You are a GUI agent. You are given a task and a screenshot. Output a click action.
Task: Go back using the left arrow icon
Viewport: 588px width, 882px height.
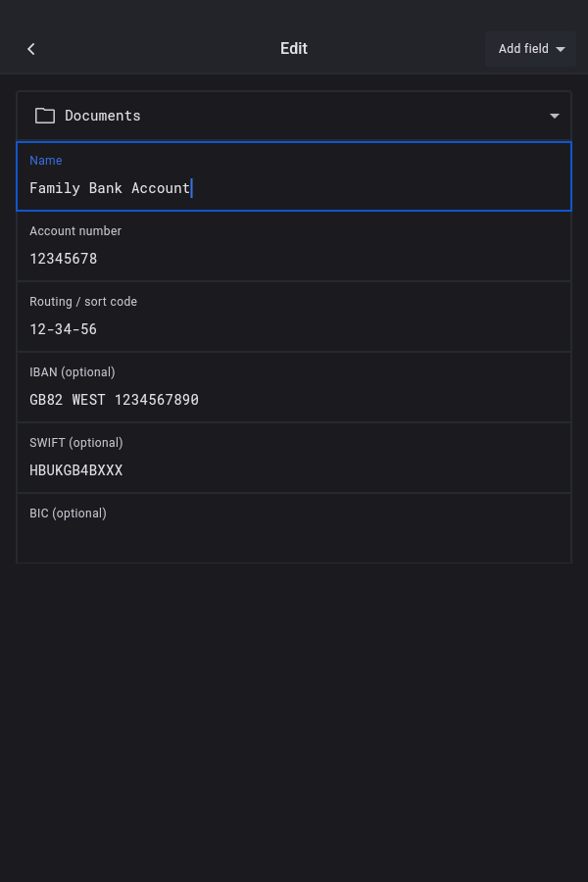[31, 49]
